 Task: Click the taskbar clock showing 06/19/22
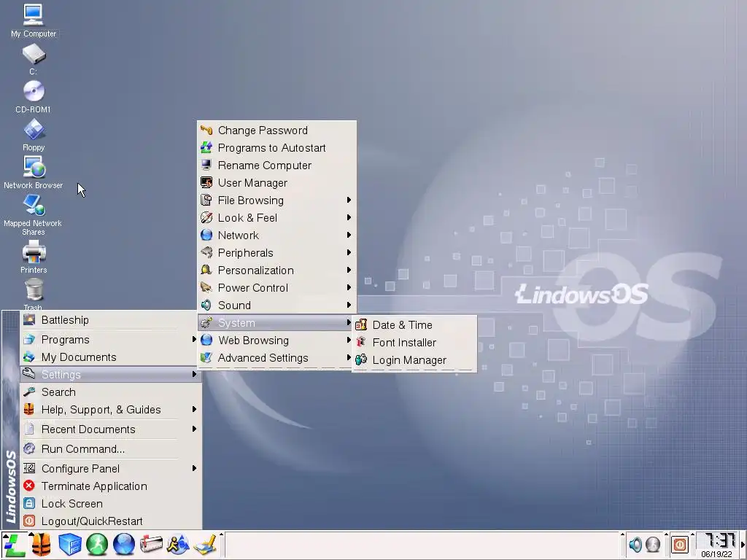click(x=717, y=545)
